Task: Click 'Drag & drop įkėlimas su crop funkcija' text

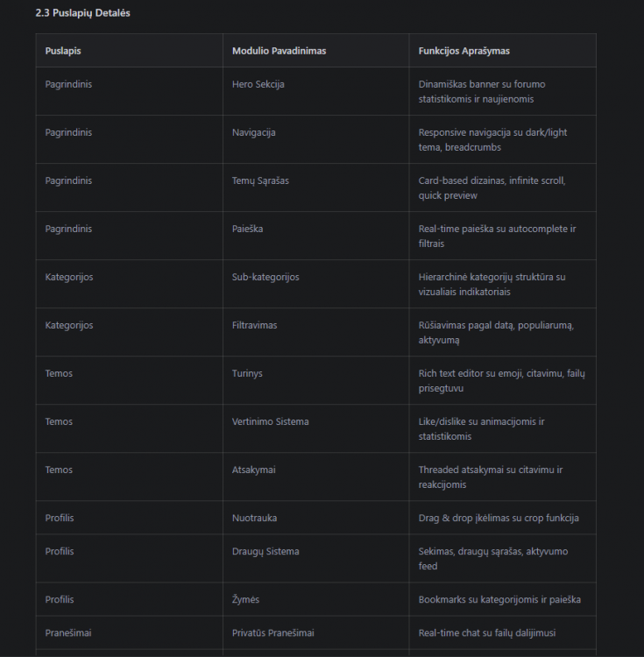Action: pyautogui.click(x=499, y=519)
